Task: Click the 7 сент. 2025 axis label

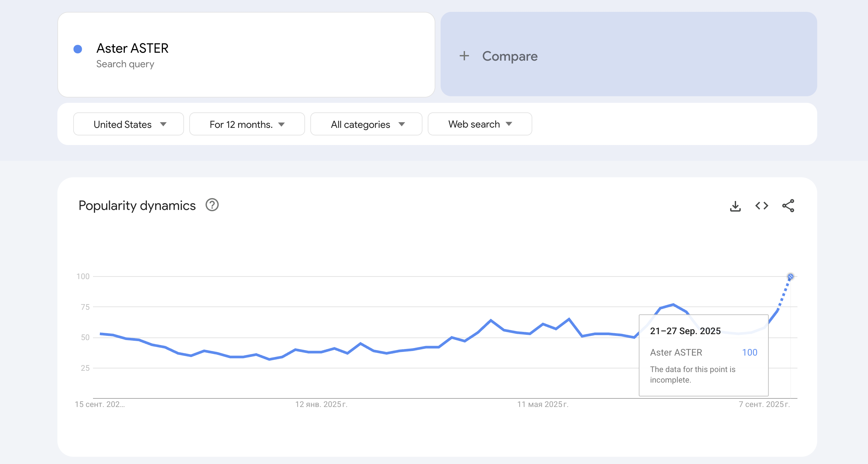Action: coord(764,404)
